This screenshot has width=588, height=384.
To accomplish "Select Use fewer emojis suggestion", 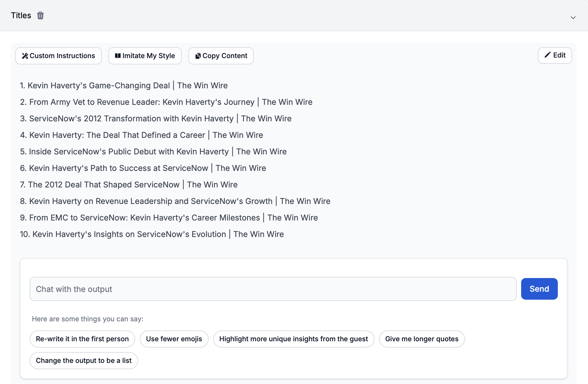I will (174, 339).
